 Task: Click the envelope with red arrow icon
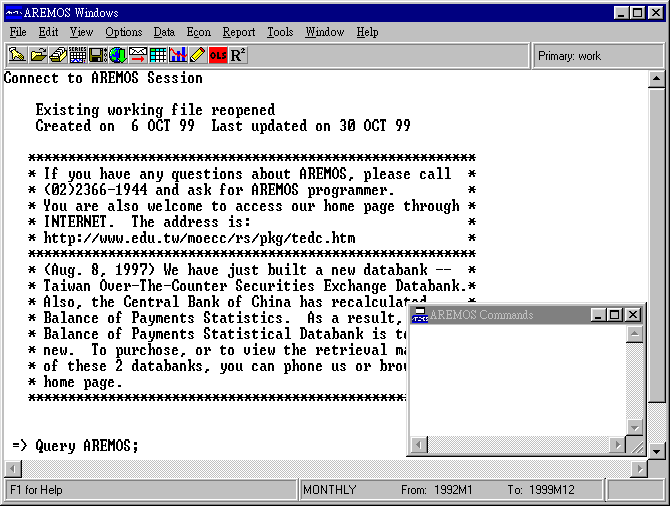coord(138,55)
